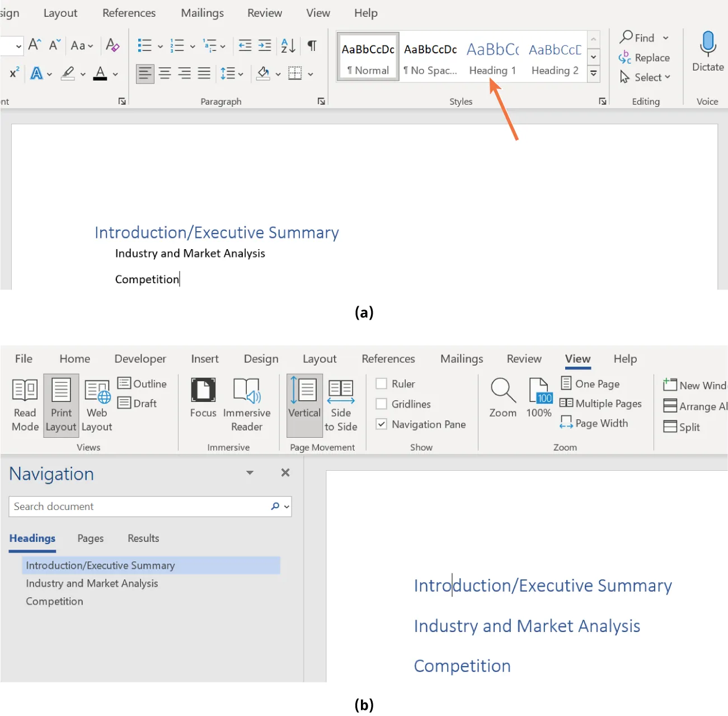Apply the Heading 1 style
728x716 pixels.
492,56
